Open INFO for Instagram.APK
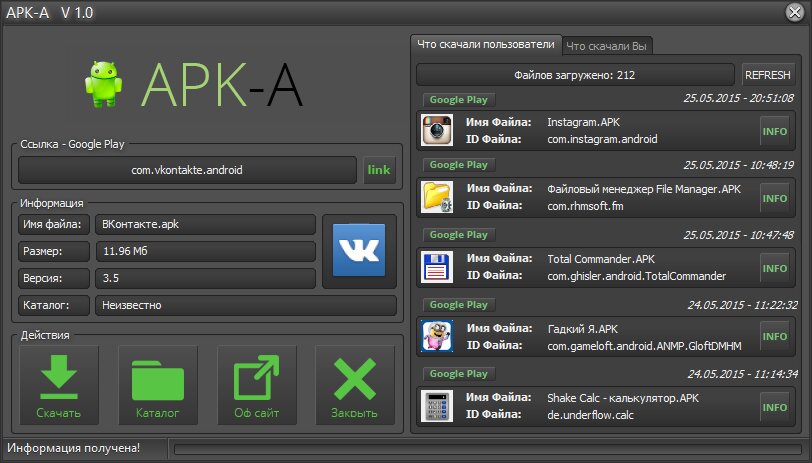The height and width of the screenshot is (463, 812). tap(774, 131)
